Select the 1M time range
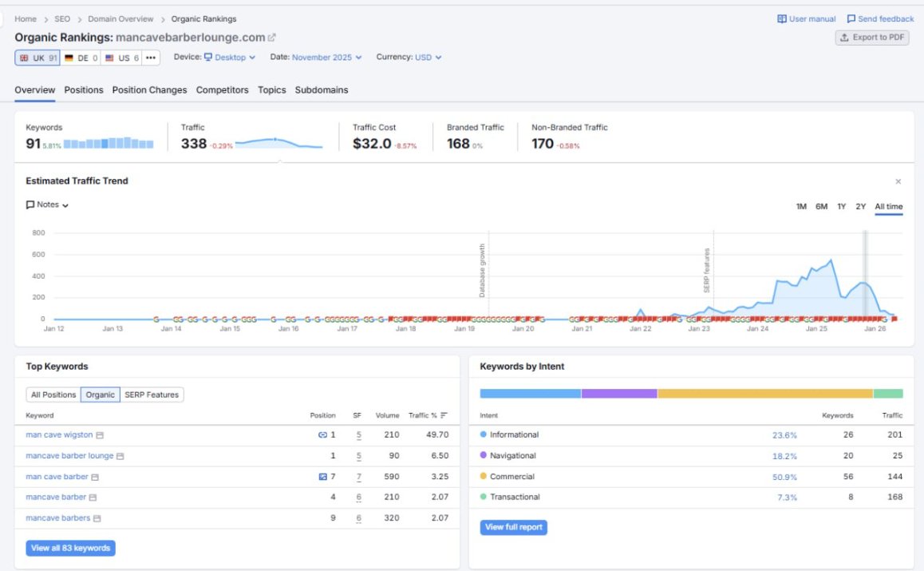 pos(801,207)
